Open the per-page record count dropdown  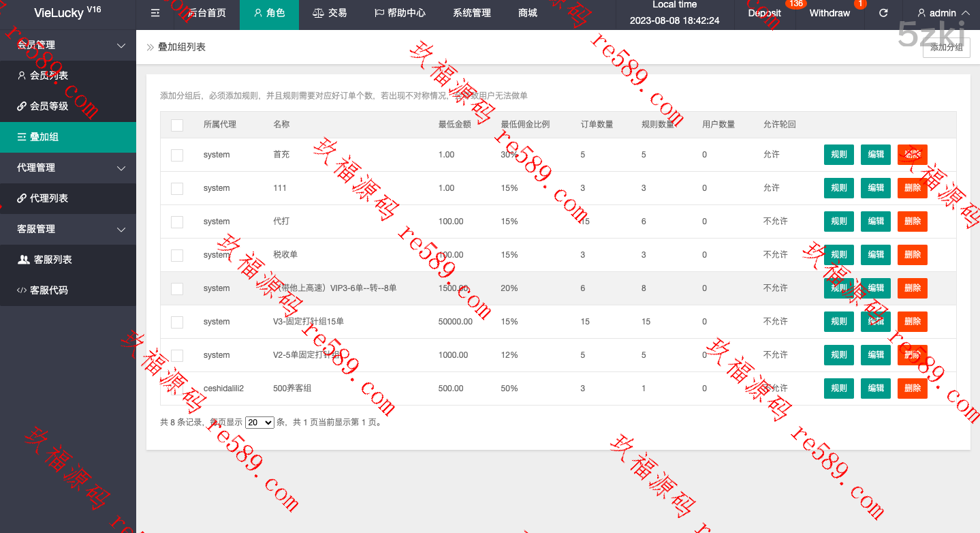[259, 423]
